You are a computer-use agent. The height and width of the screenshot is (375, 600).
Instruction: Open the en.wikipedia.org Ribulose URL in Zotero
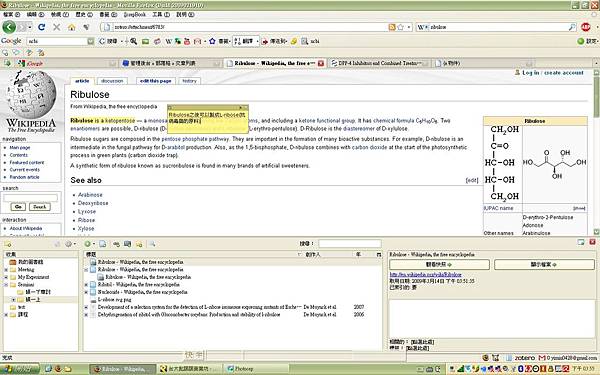tap(425, 275)
